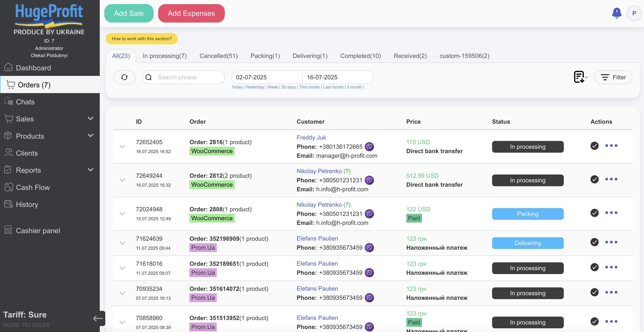Click checkmark circle for Packing order 2808
Screen dimensions: 644x332
[x=594, y=213]
